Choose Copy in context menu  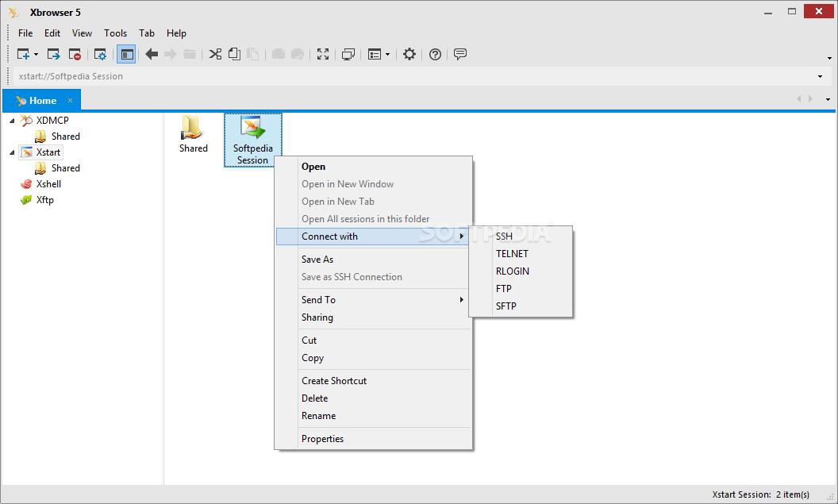(x=374, y=358)
